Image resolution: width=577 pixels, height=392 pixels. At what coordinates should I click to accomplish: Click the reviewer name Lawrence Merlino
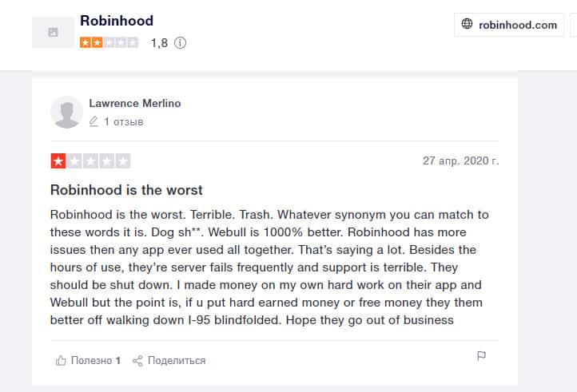[x=134, y=103]
